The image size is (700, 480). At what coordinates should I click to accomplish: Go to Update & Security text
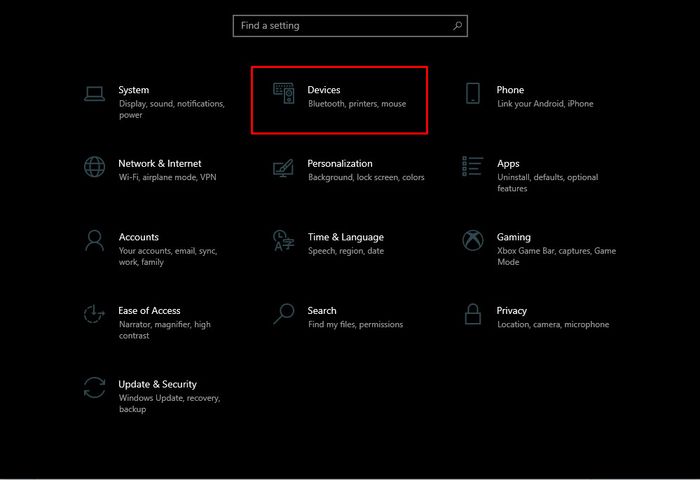(x=158, y=384)
